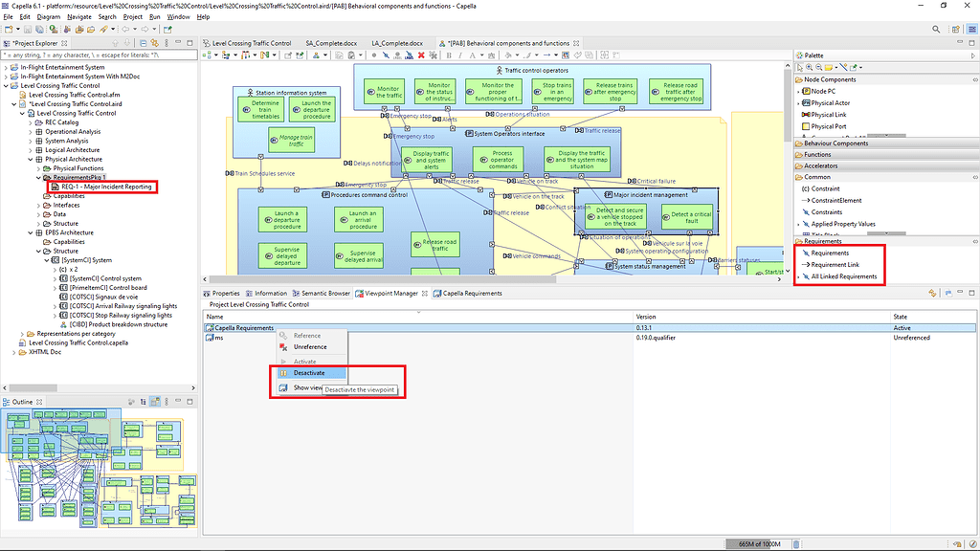Toggle bold text formatting in the diagram toolbar
This screenshot has width=980, height=551.
449,55
